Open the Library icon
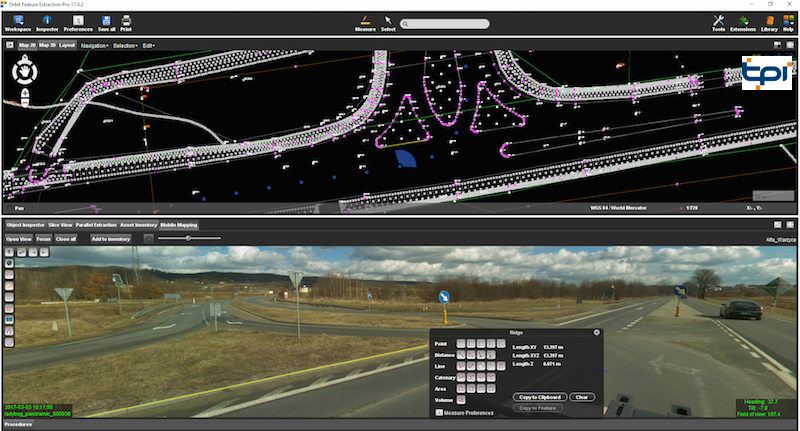This screenshot has height=431, width=800. tap(769, 23)
